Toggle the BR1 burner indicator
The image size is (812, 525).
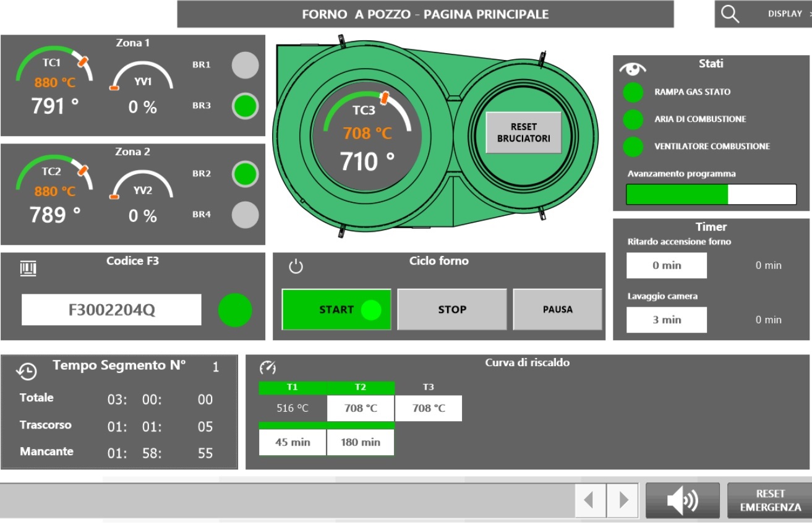[x=245, y=65]
